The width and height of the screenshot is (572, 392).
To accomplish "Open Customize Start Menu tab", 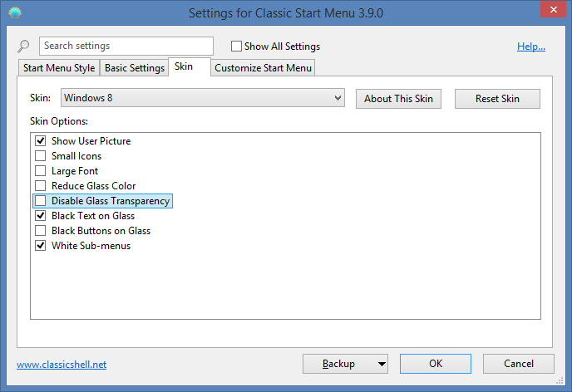I will click(x=263, y=68).
